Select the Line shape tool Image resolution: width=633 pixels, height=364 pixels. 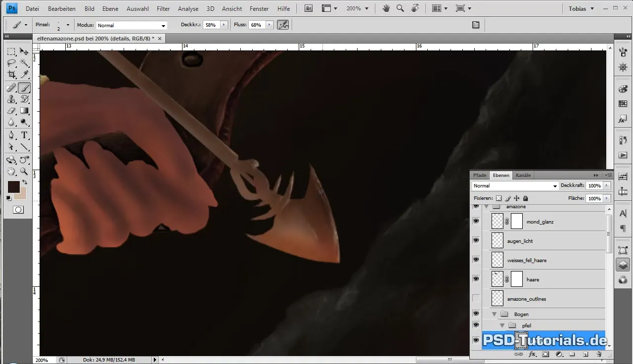coord(24,147)
